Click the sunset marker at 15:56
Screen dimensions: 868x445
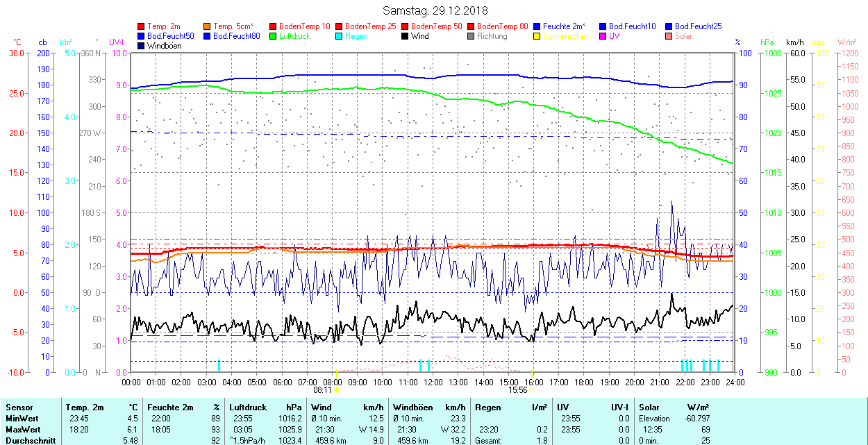[532, 390]
